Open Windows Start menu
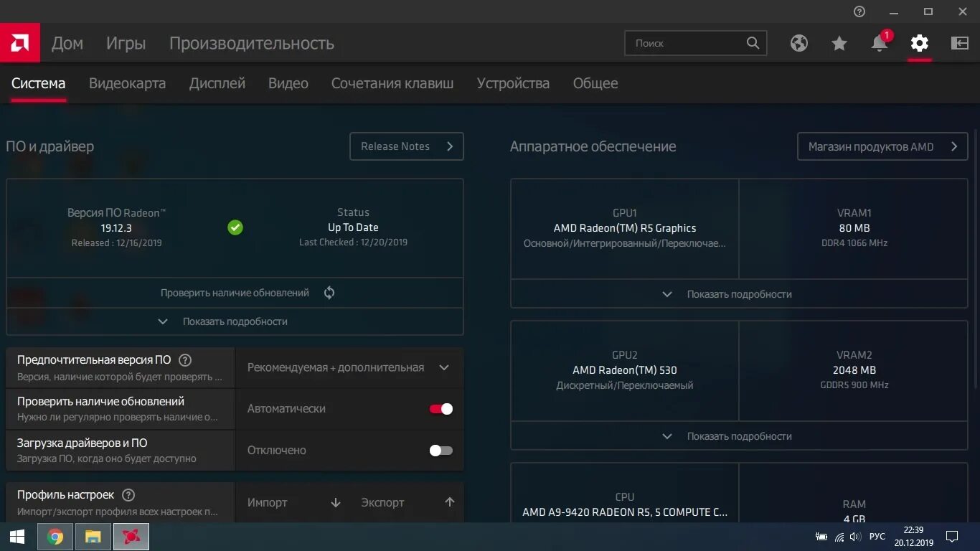This screenshot has width=980, height=551. [x=17, y=537]
